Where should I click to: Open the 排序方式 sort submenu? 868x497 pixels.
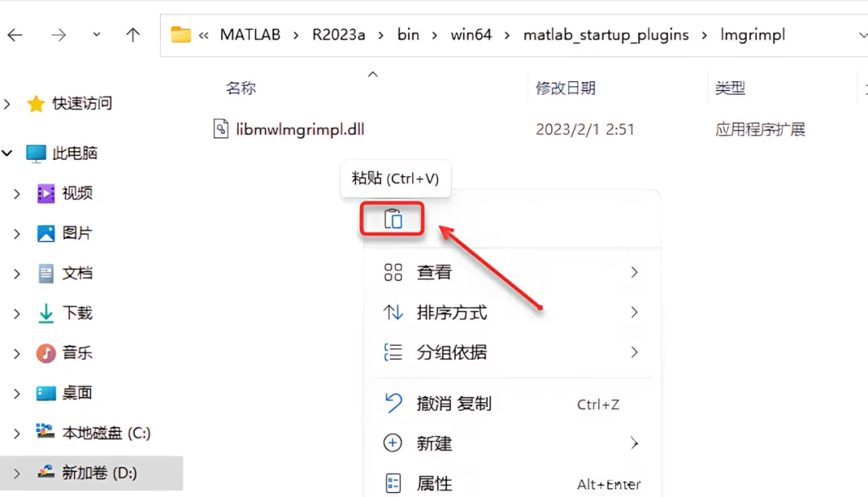pos(511,313)
